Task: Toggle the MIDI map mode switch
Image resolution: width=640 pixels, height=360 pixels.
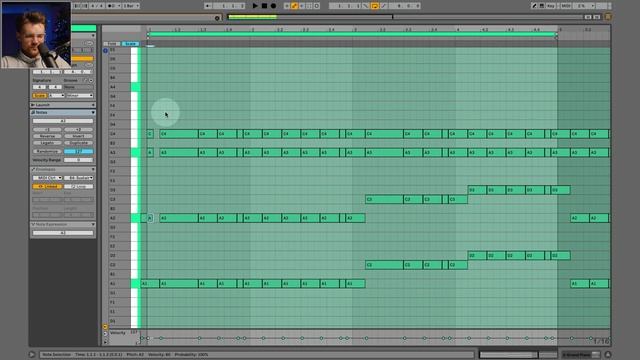Action: [565, 6]
